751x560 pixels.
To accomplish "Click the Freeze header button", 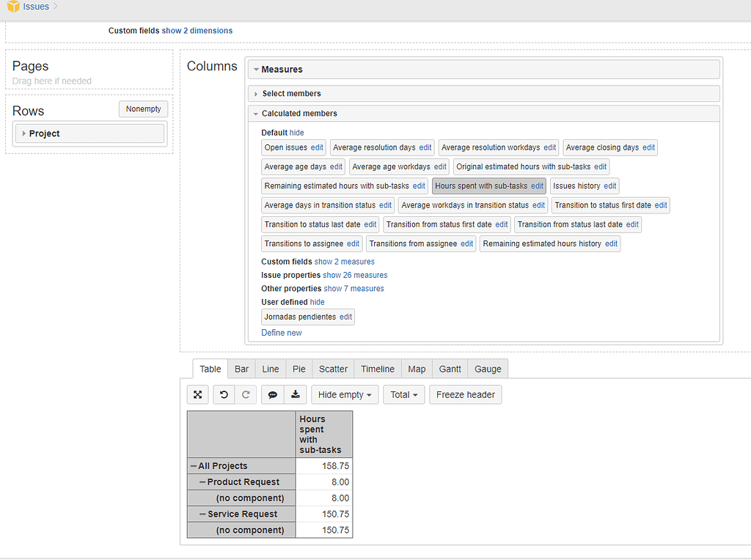I will 465,394.
